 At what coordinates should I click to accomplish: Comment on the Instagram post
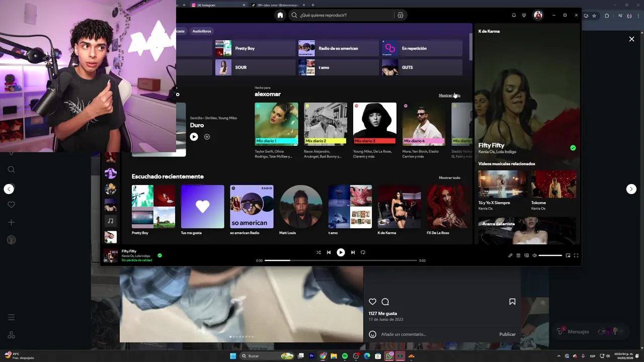coord(385,302)
